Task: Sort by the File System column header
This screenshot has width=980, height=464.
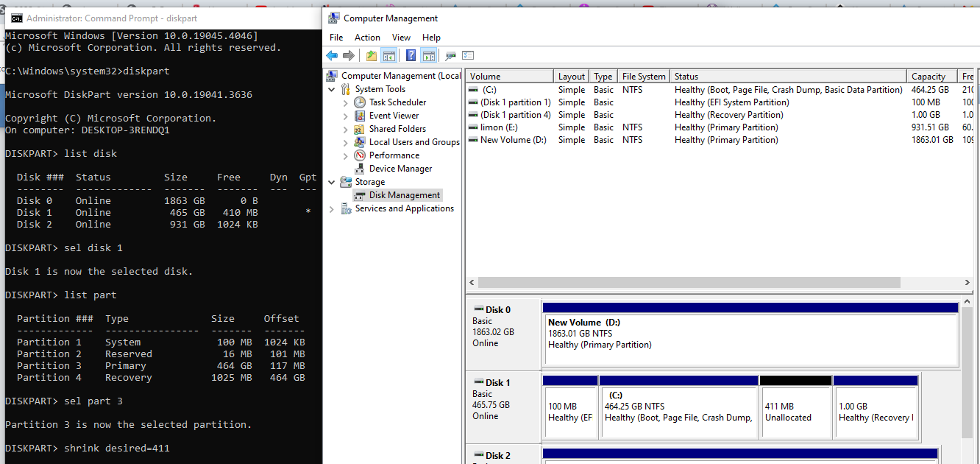Action: [x=644, y=77]
